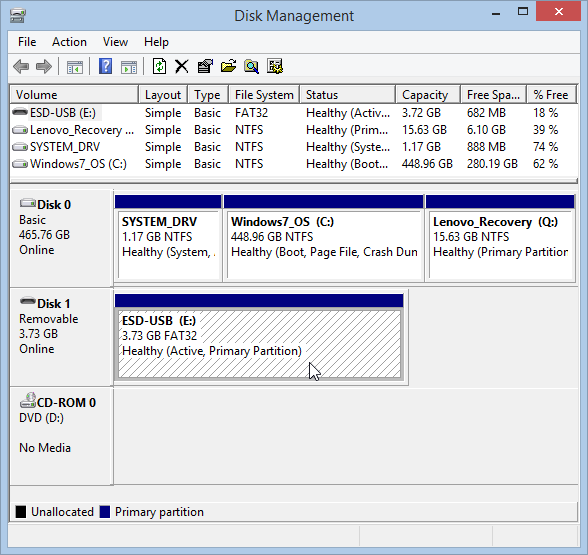Toggle the console tree pane icon
Viewport: 588px width, 555px height.
tap(75, 67)
